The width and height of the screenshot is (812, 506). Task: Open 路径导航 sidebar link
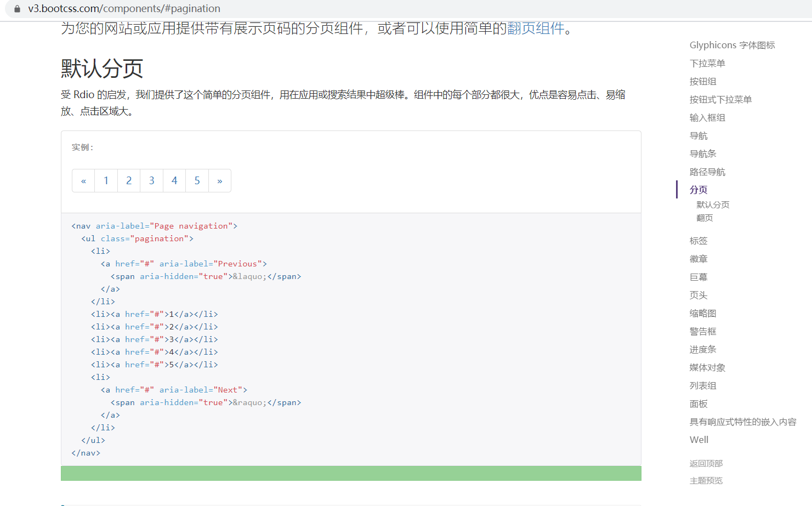click(x=707, y=172)
